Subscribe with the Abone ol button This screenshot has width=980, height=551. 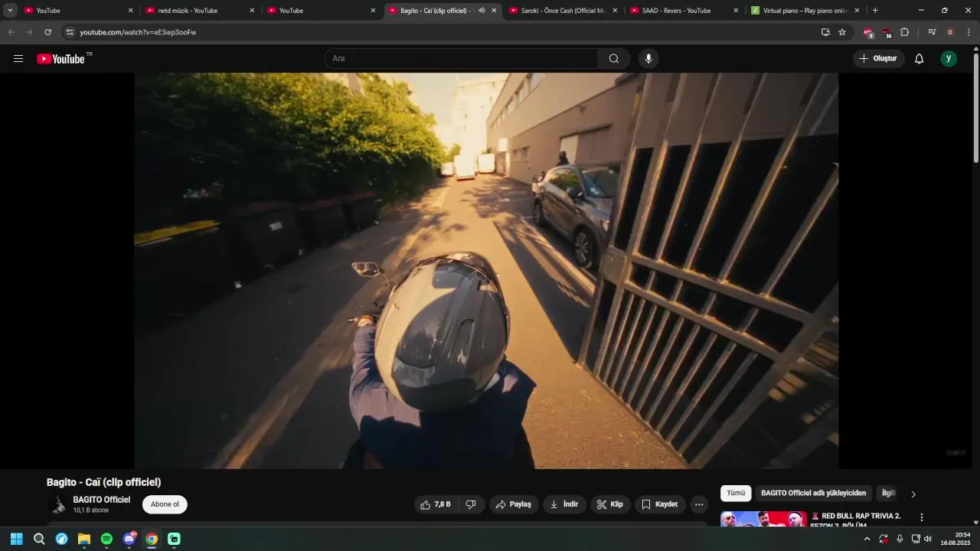165,504
